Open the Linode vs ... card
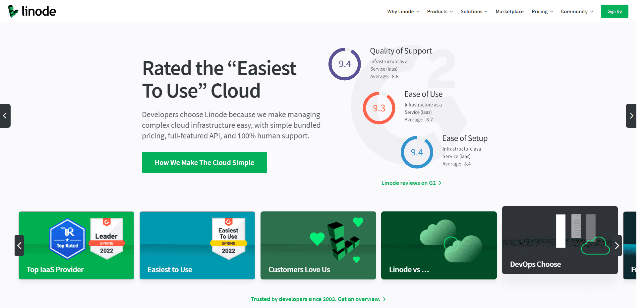The image size is (644, 308). pyautogui.click(x=439, y=245)
